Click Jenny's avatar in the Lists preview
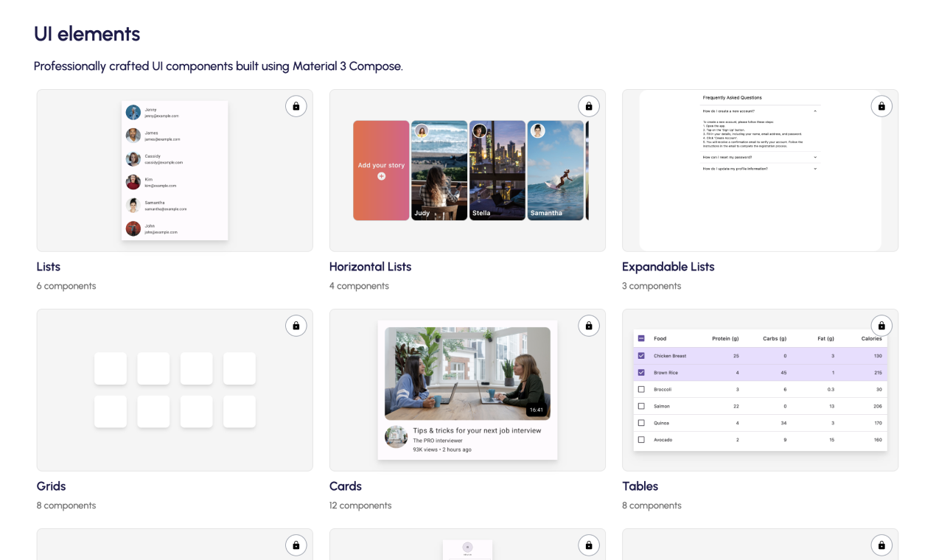This screenshot has height=560, width=936. click(133, 112)
